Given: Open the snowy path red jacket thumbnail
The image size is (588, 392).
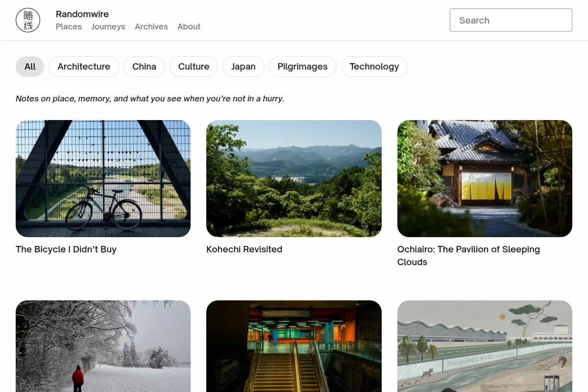Looking at the screenshot, I should pos(103,346).
